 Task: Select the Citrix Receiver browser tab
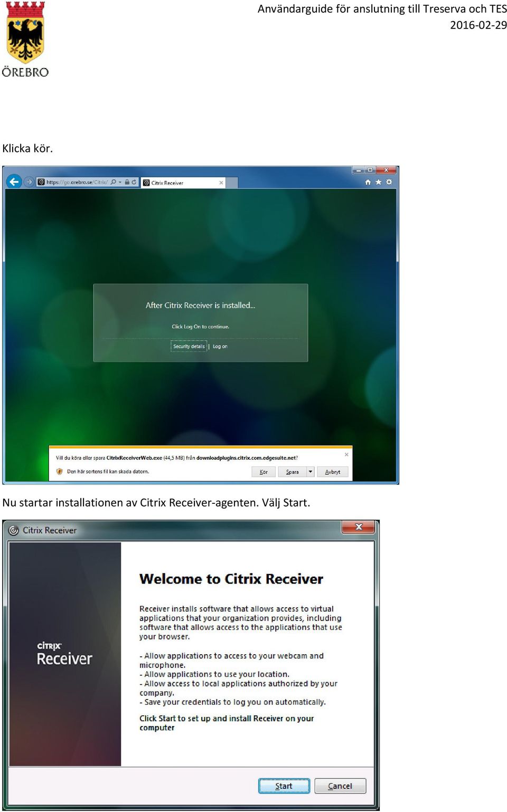point(183,183)
